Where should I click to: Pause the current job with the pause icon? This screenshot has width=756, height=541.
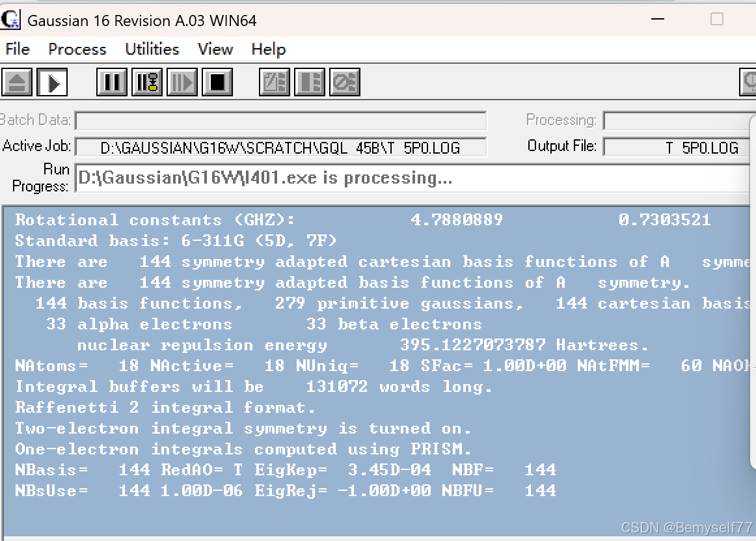click(x=112, y=83)
